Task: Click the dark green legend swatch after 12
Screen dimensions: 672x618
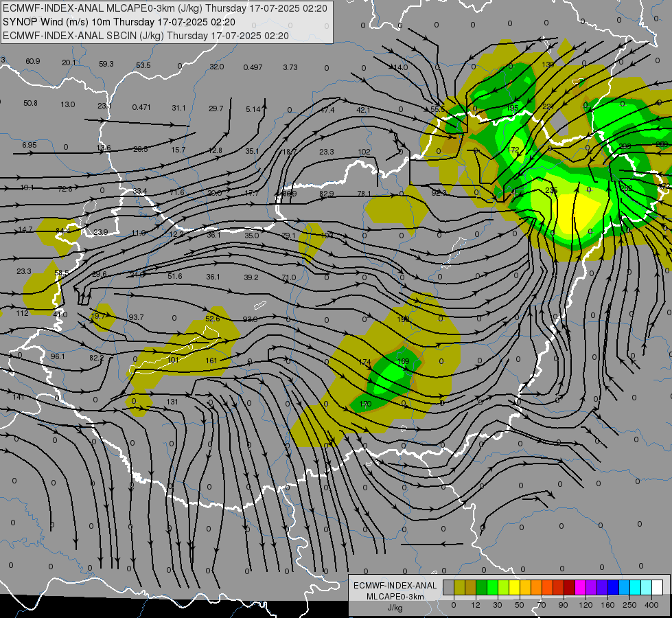Action: pyautogui.click(x=482, y=587)
